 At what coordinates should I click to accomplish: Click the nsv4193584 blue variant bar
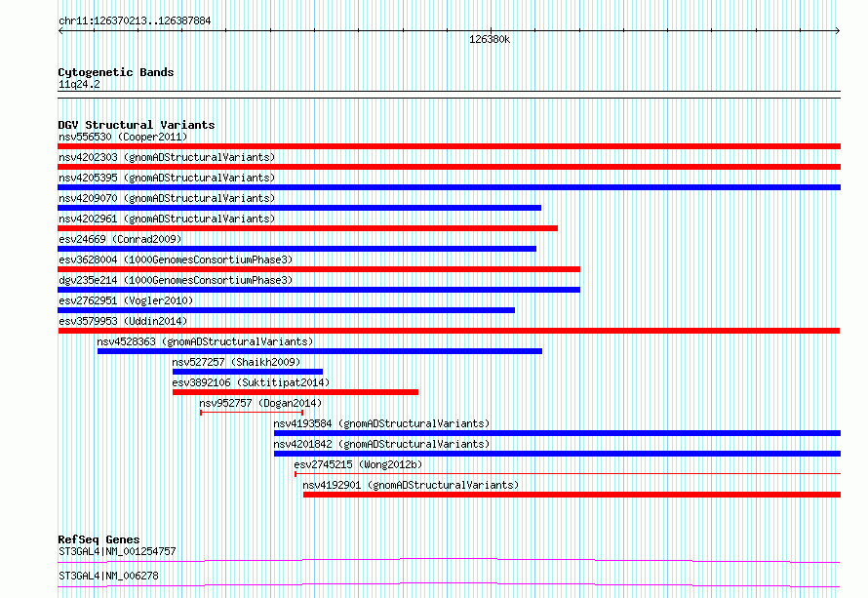coord(558,433)
